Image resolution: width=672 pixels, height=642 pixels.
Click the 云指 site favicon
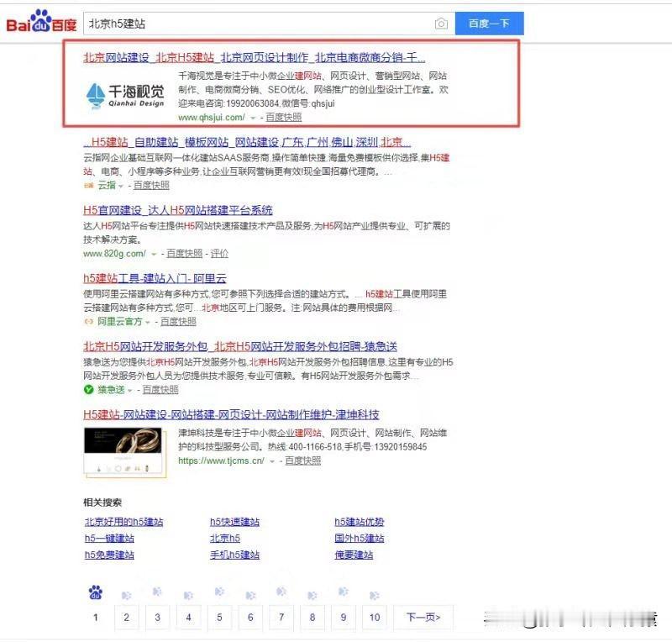coord(89,185)
